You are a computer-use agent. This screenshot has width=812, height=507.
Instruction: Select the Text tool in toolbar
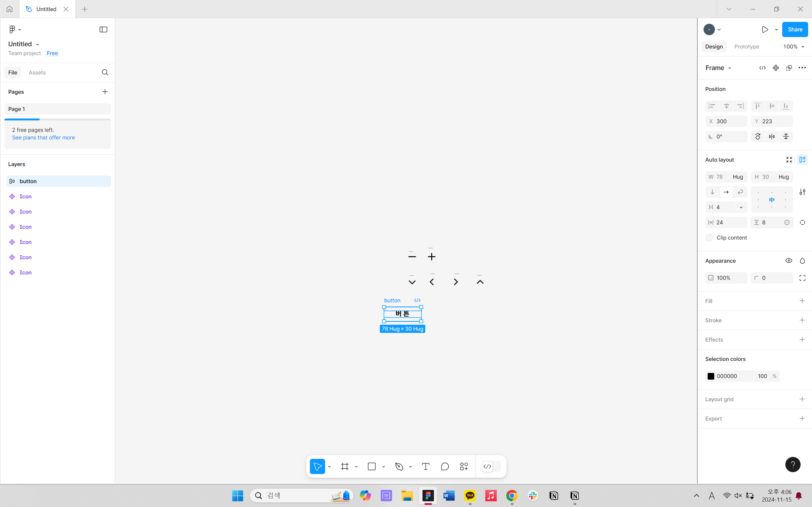(425, 466)
